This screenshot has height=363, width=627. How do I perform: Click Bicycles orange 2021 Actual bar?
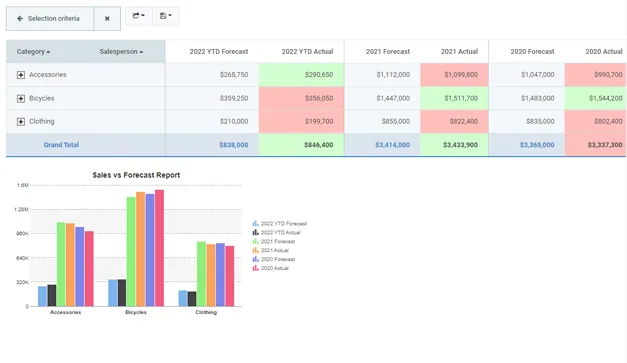tap(140, 249)
